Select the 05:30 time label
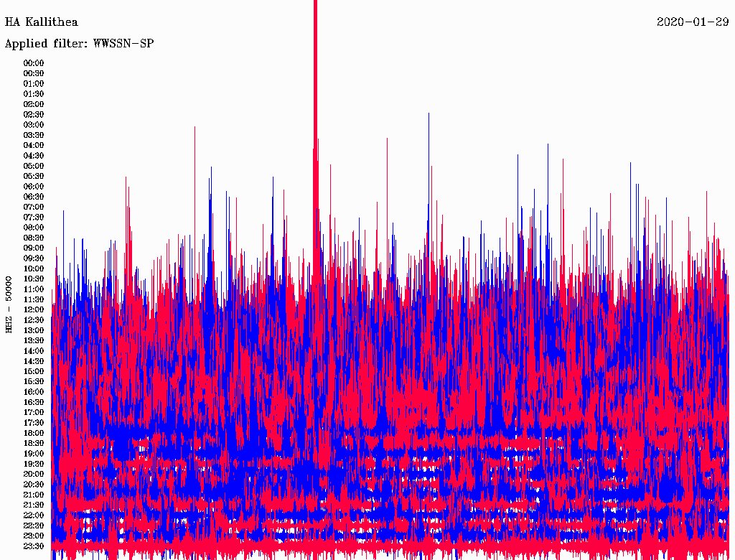 pos(34,177)
